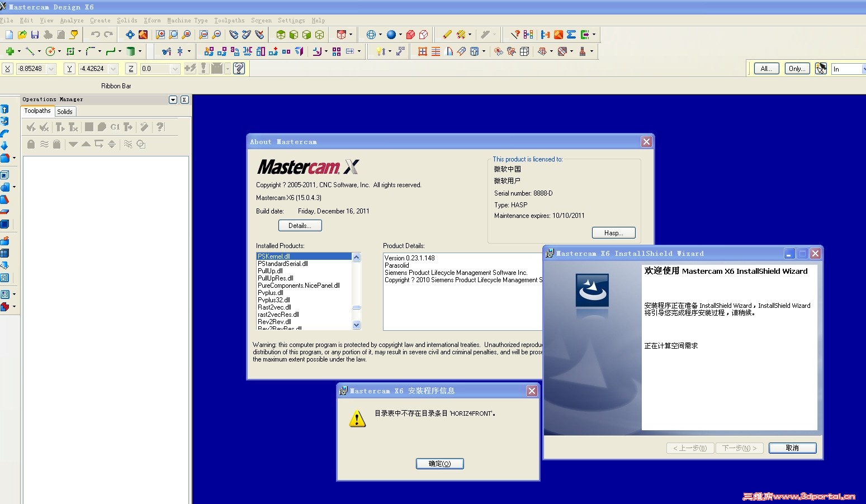
Task: Click the first green isometric cube view icon
Action: click(281, 35)
